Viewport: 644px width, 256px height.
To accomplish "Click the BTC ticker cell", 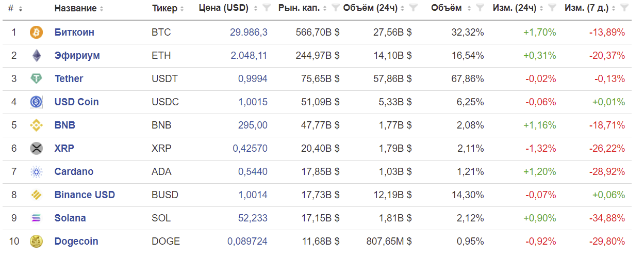I will point(161,33).
